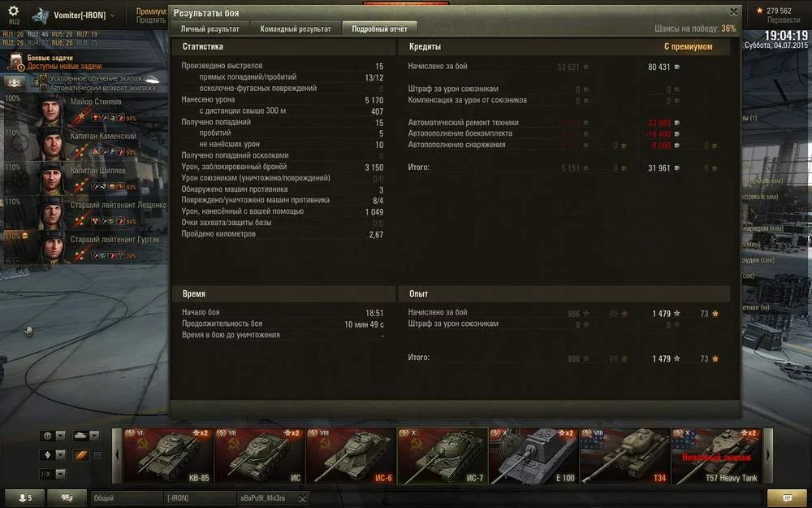This screenshot has width=812, height=508.
Task: Click С премиумом column header
Action: click(x=689, y=46)
